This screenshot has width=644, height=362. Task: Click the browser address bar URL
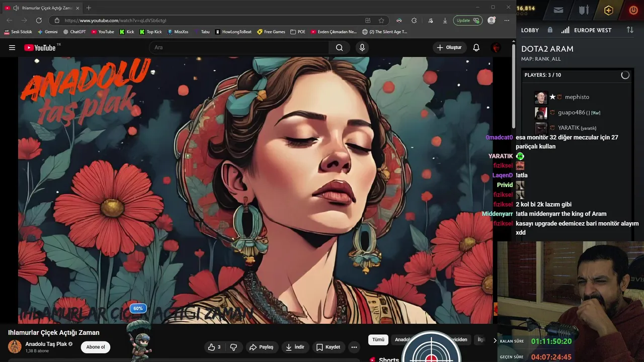[x=115, y=21]
